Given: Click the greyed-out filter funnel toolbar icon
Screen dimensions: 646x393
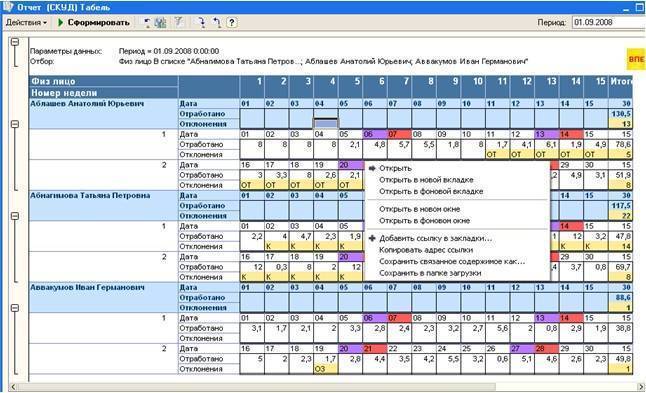Looking at the screenshot, I should (x=179, y=22).
